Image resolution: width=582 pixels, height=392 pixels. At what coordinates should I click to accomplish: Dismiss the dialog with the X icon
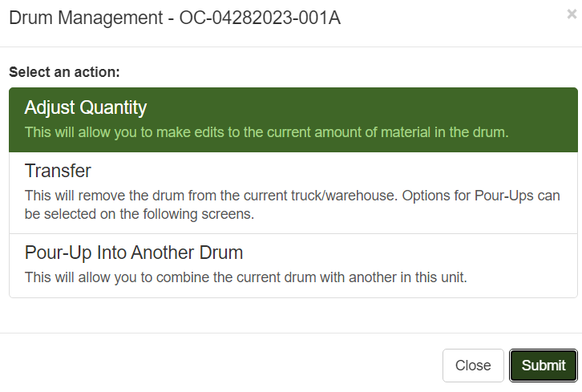click(x=571, y=14)
